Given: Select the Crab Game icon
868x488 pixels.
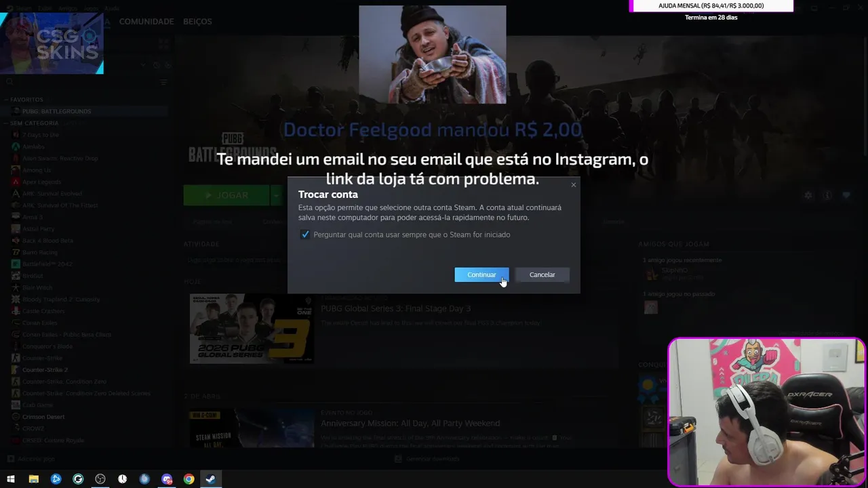Looking at the screenshot, I should [16, 405].
